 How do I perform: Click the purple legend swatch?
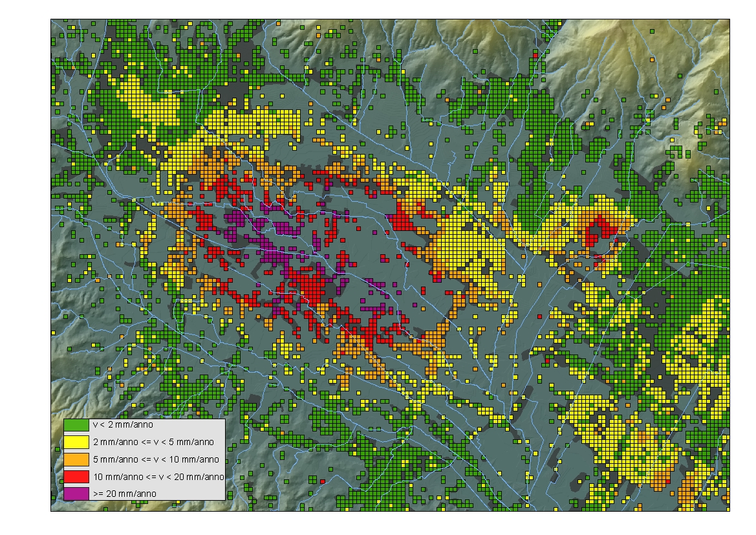click(76, 494)
